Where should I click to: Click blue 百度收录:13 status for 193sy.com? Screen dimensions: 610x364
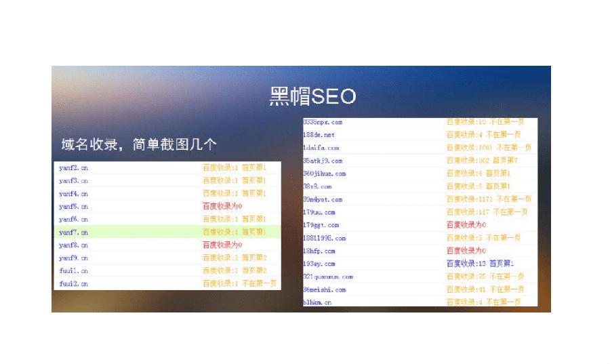[x=480, y=264]
